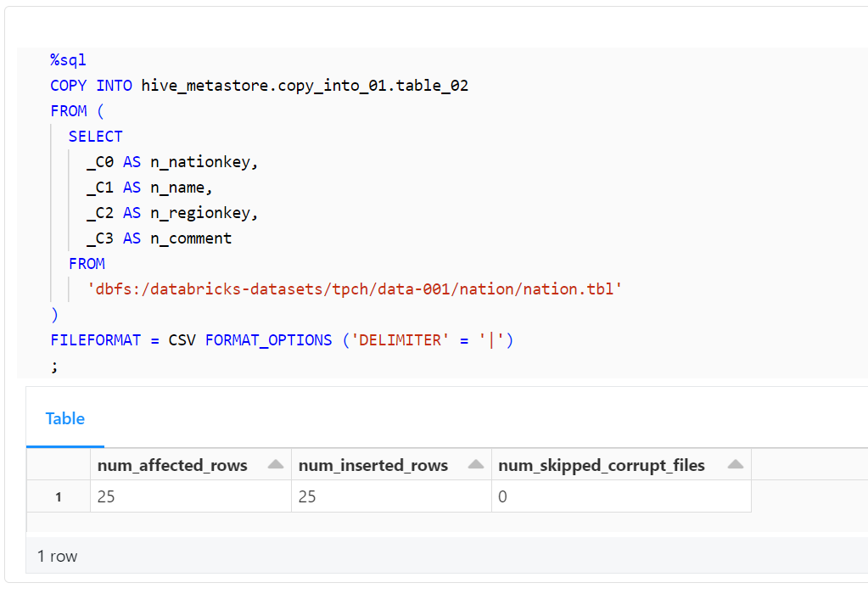This screenshot has height=594, width=868.
Task: Click the n_nationkey column alias in code
Action: (200, 161)
